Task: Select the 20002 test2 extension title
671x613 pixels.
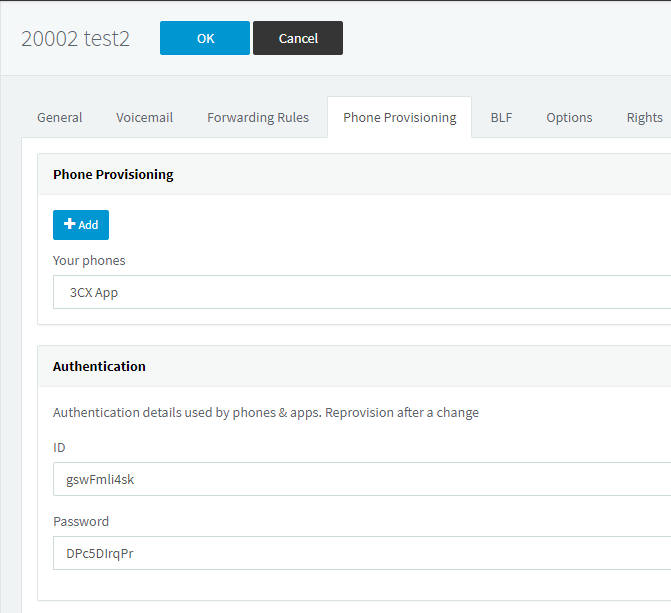Action: click(75, 39)
